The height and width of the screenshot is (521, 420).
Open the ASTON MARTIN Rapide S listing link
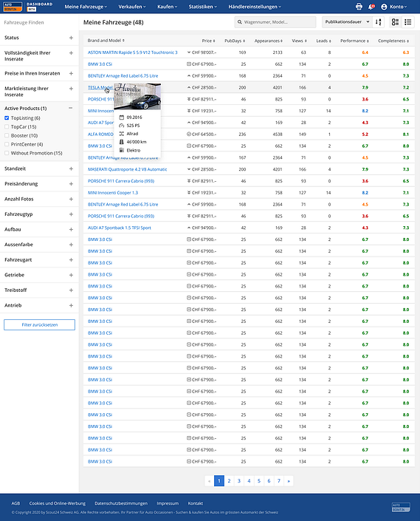coord(132,52)
